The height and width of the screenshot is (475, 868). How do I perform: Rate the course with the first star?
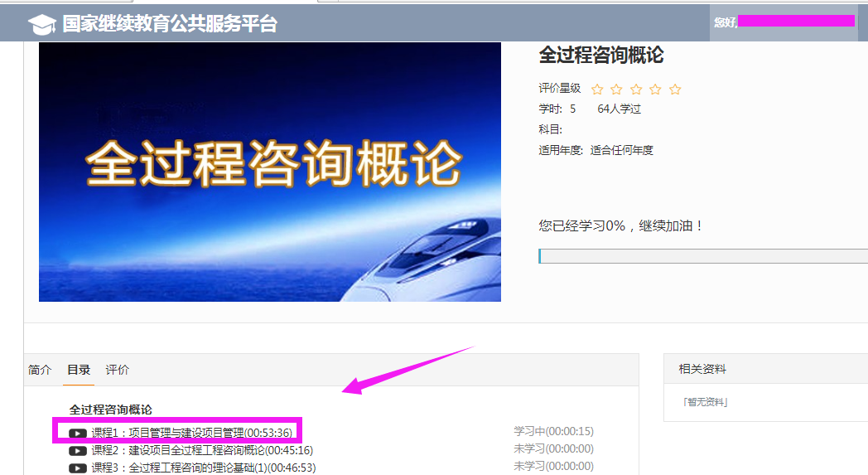click(596, 90)
